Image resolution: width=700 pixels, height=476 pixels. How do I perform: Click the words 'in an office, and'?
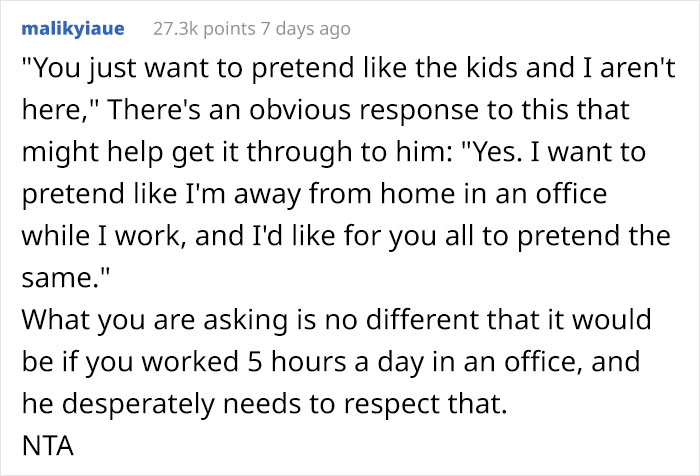(x=536, y=362)
